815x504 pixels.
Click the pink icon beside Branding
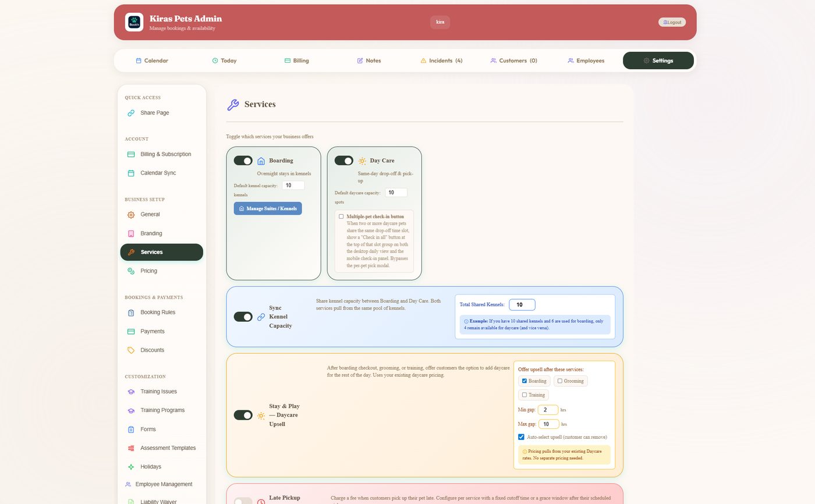pos(131,233)
